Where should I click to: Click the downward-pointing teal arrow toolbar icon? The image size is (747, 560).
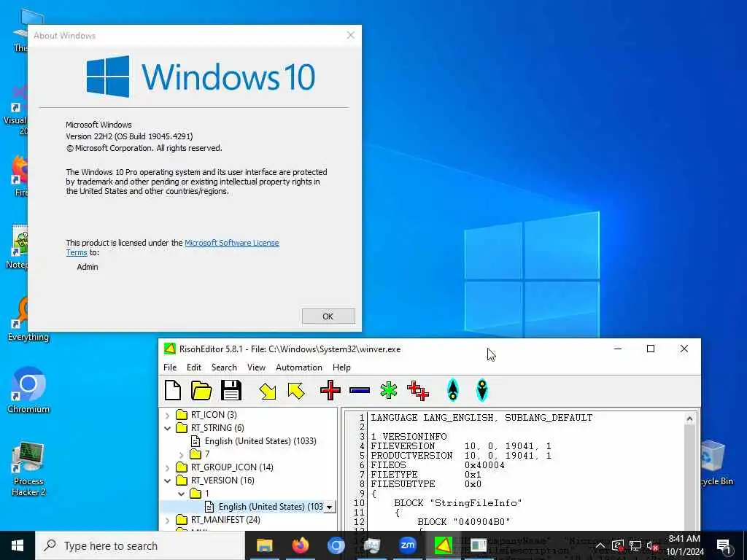[482, 391]
